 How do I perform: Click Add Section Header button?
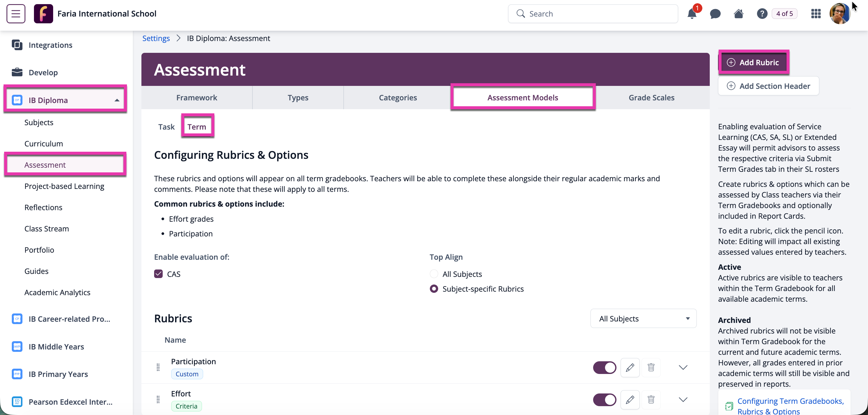coord(768,86)
